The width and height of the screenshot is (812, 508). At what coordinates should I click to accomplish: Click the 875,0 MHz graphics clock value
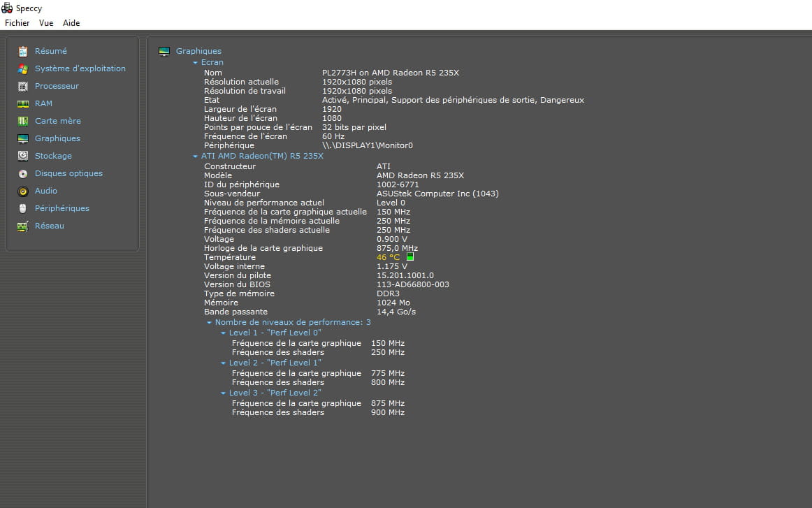[x=397, y=249]
